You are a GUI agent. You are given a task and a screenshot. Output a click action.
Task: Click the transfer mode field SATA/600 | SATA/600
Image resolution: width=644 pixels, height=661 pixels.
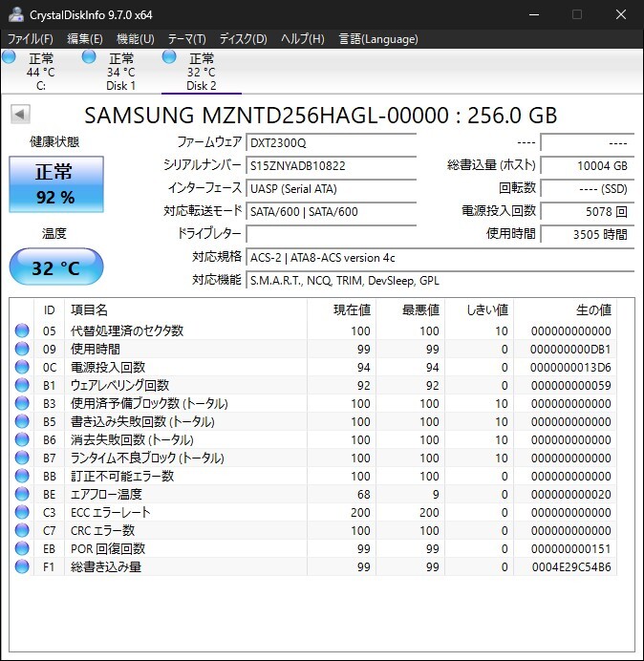[x=331, y=211]
